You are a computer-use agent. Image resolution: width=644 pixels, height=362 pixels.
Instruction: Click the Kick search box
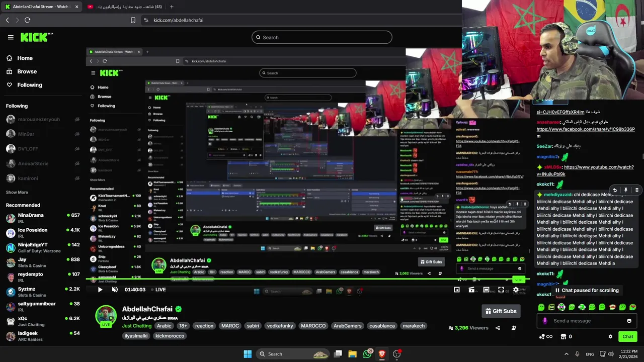coord(322,37)
